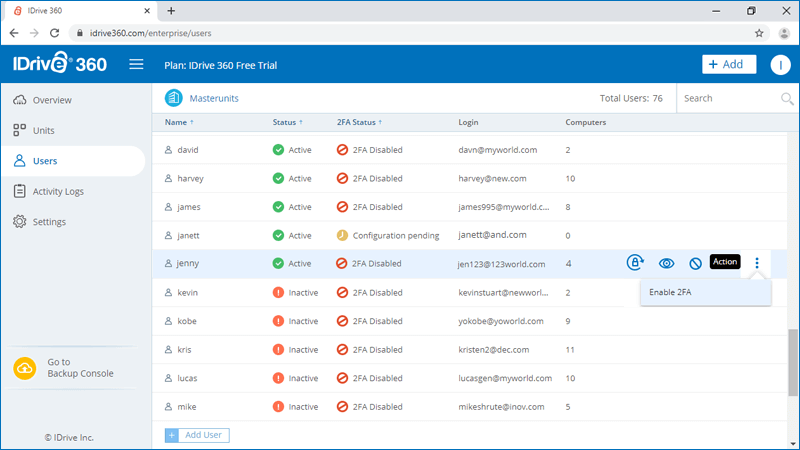
Task: Click kris computers count 11
Action: [570, 350]
